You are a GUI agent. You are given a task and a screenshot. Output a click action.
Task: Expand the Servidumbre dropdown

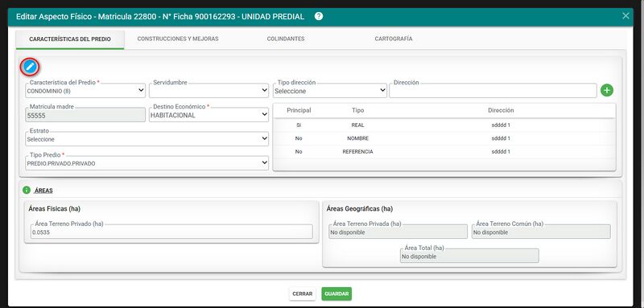coord(208,91)
